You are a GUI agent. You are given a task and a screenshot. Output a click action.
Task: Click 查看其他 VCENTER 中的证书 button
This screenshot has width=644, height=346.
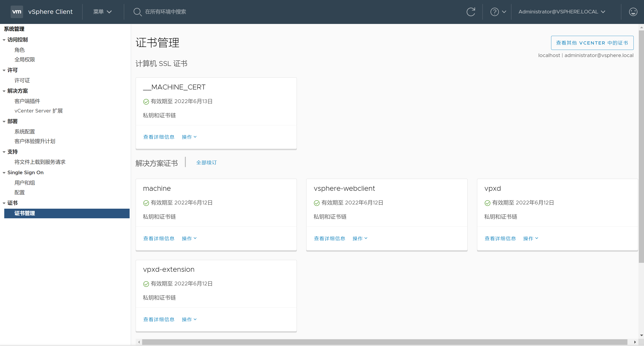(592, 43)
